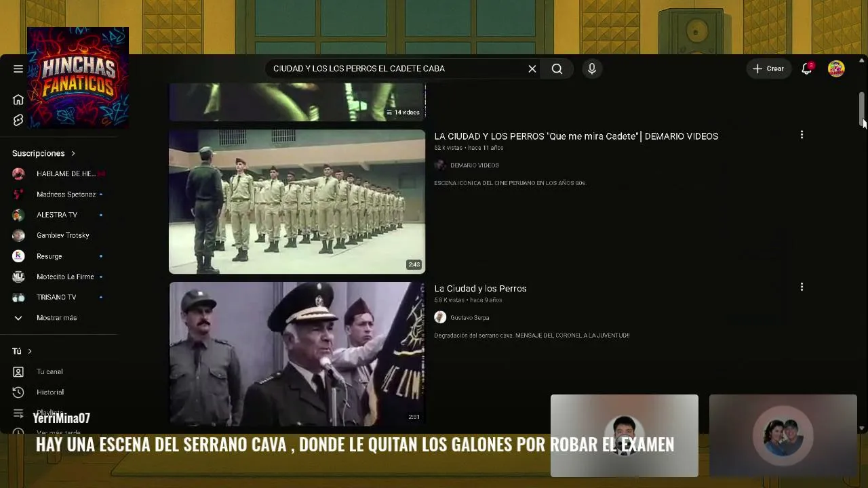
Task: Click the 2:31 duration badge
Action: [x=414, y=417]
